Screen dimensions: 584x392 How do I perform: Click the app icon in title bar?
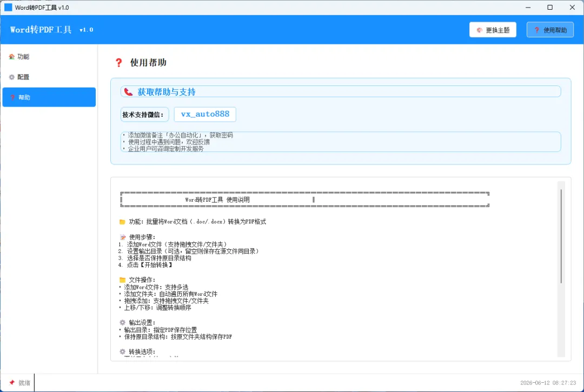click(x=8, y=8)
